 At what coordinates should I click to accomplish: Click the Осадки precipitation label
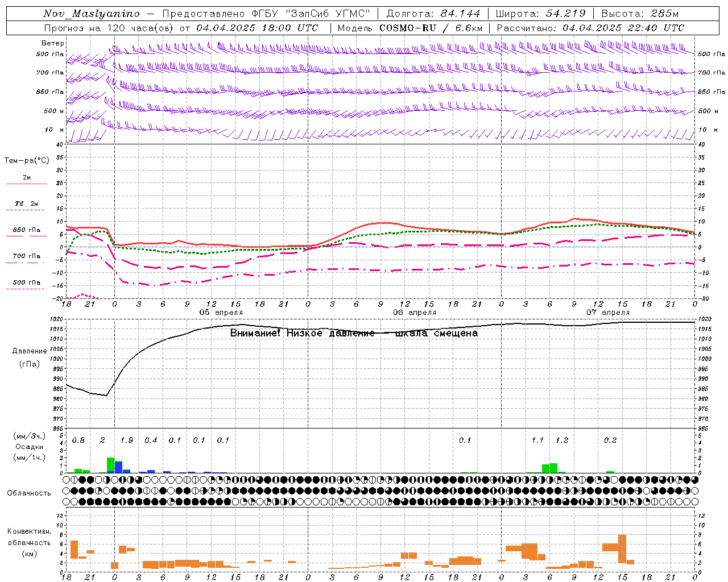[30, 447]
